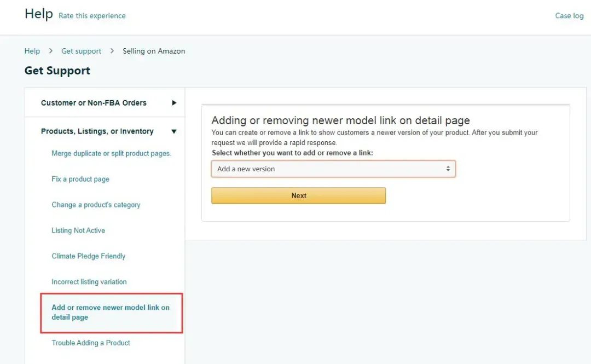Open Customer or Non-FBA Orders section

(94, 102)
